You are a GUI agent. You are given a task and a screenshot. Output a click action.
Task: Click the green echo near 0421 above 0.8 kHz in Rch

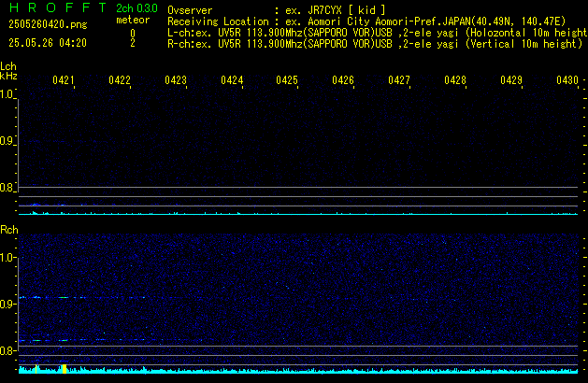coord(65,340)
